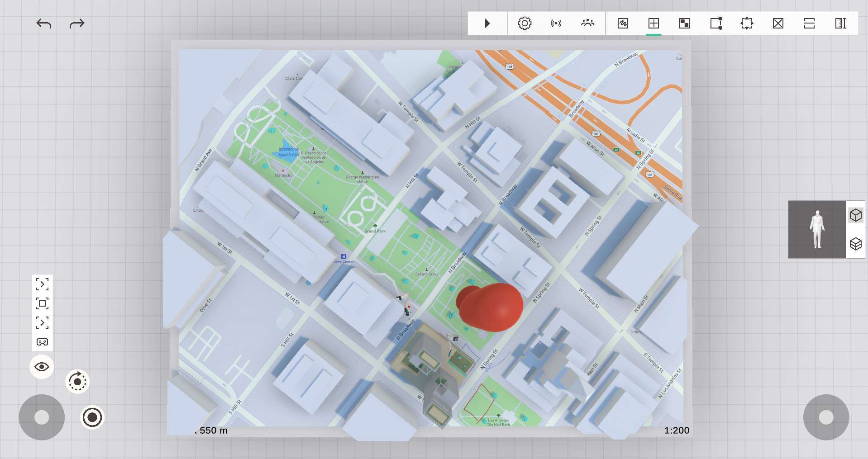The image size is (868, 459).
Task: Open the settings gear
Action: tap(525, 23)
